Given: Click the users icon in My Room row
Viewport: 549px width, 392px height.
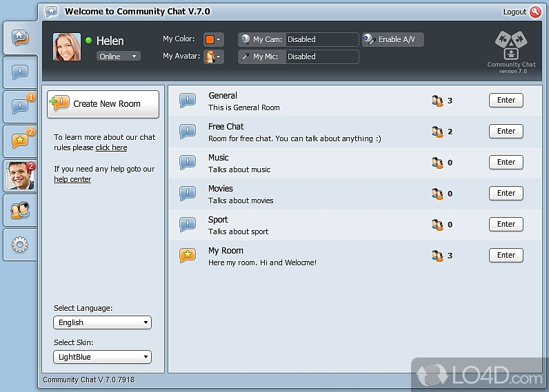Looking at the screenshot, I should [437, 256].
